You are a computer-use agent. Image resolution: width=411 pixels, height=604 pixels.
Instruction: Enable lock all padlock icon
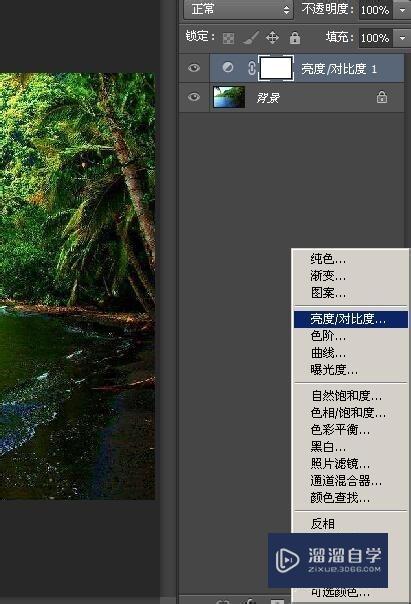point(295,38)
